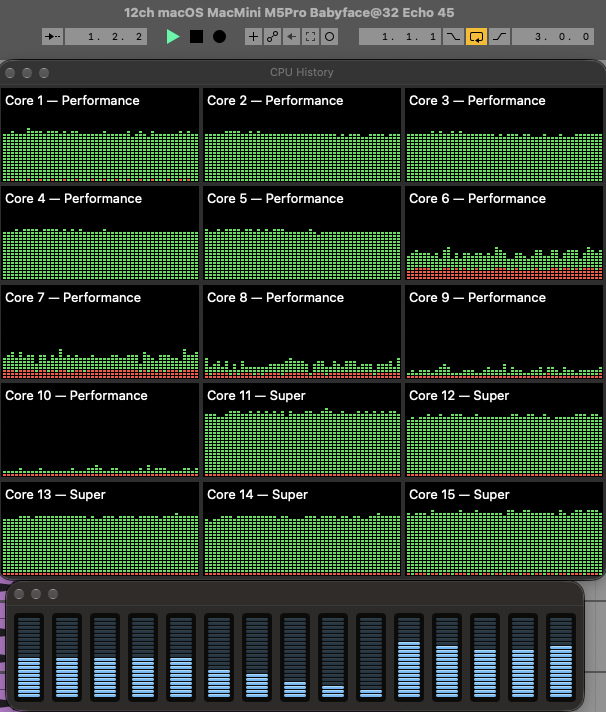Click the Re-enable Automation left-arrow button

(x=291, y=37)
